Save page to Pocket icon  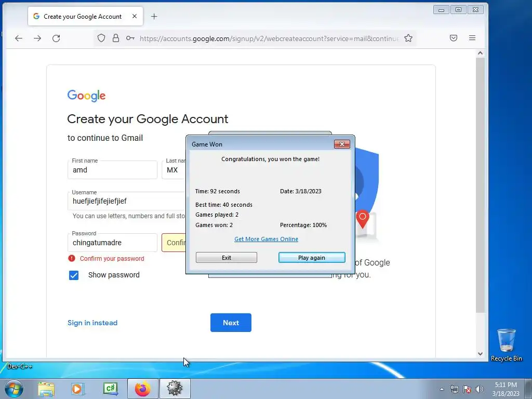click(x=453, y=38)
